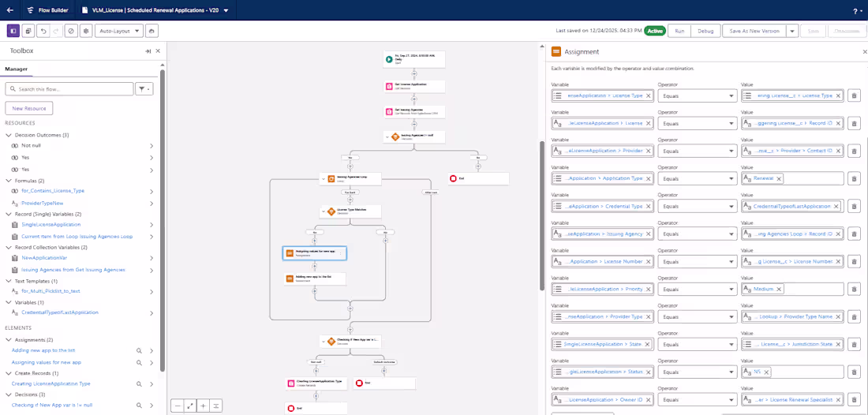Click Save As New Version

pyautogui.click(x=754, y=31)
